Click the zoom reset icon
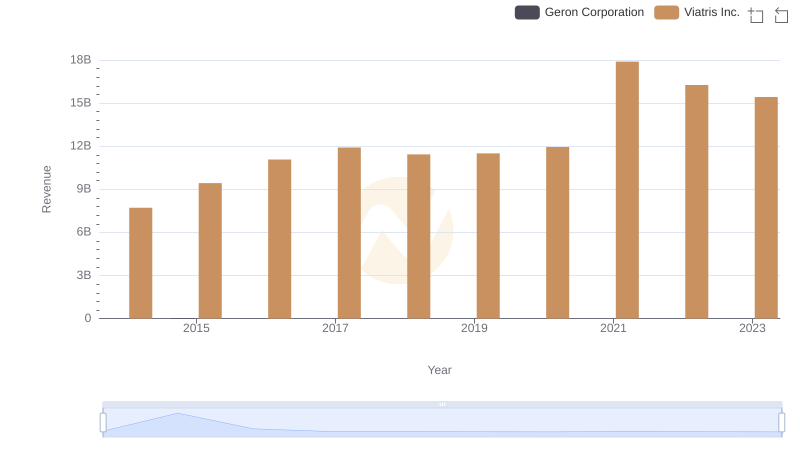Screen dimensions: 800x461 click(x=781, y=15)
